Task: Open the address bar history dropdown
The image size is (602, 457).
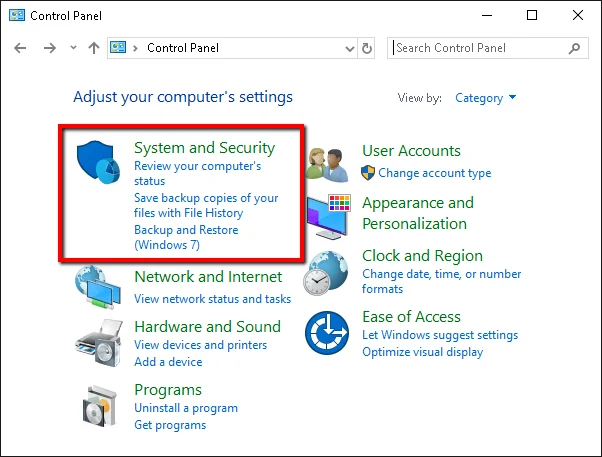Action: click(350, 48)
